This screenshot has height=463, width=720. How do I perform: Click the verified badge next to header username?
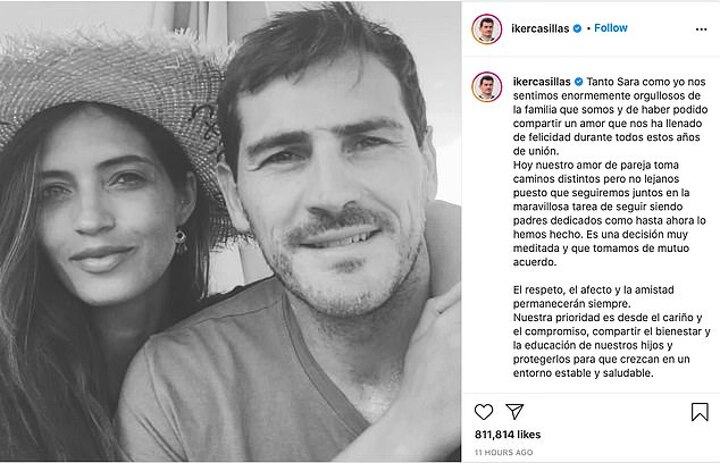click(x=577, y=28)
